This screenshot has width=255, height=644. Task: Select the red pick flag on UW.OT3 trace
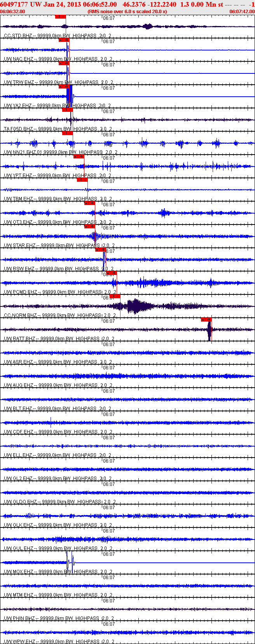pos(89,203)
